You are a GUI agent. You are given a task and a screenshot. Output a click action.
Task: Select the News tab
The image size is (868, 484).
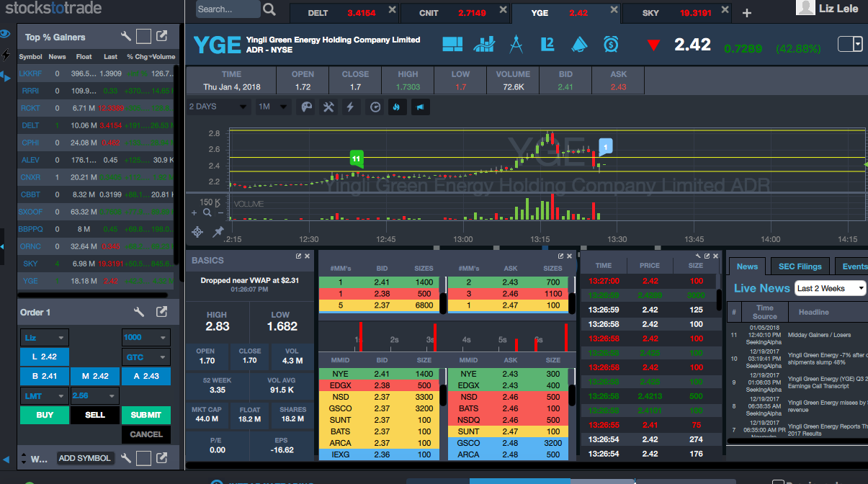[x=747, y=266]
